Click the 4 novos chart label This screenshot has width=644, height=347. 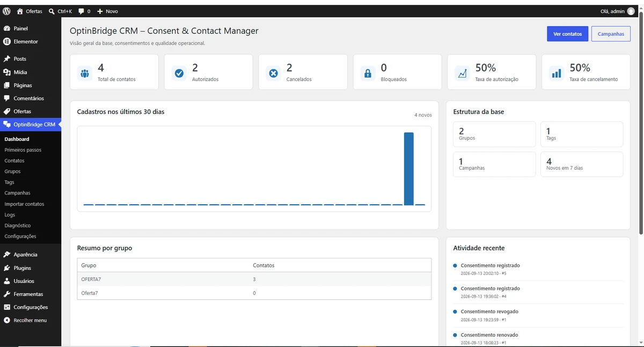point(423,115)
